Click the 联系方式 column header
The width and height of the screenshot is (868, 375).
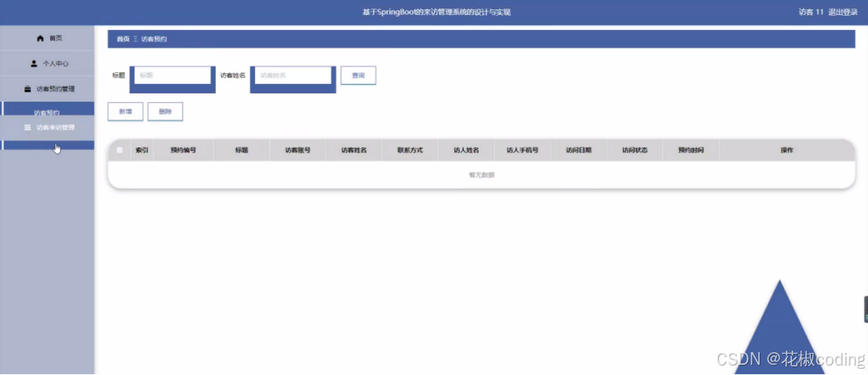(x=410, y=150)
